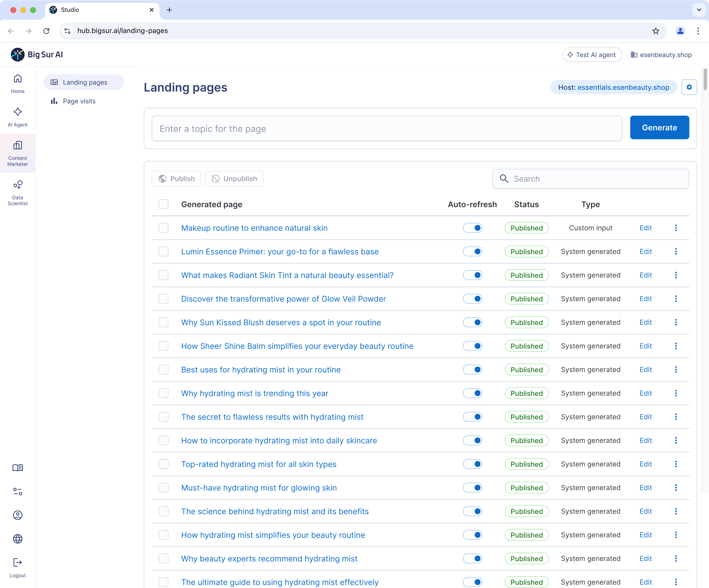Expand the browser tab search chevron
The width and height of the screenshot is (709, 588).
tap(699, 10)
